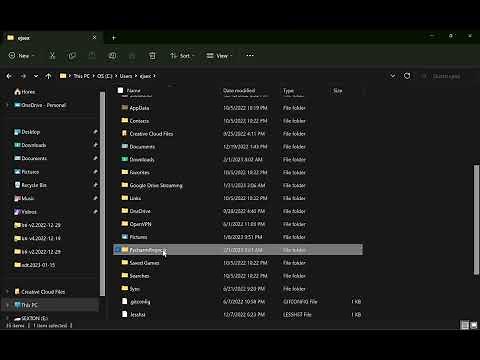Select the Contacts folder row
Image resolution: width=480 pixels, height=360 pixels.
tap(238, 121)
